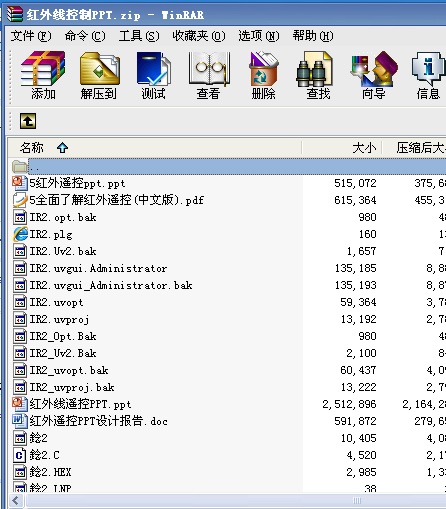The image size is (446, 509).
Task: Click the WinRAR title bar books icon
Action: (15, 14)
